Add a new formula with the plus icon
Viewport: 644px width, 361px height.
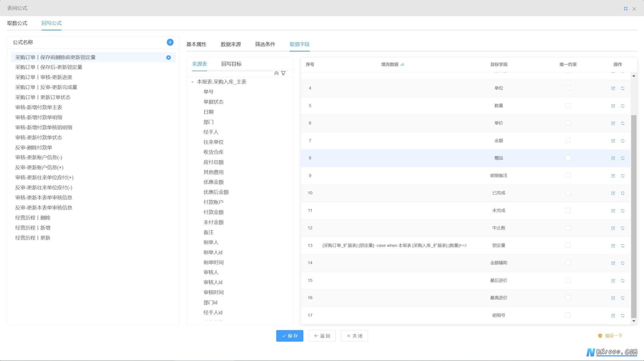[170, 42]
